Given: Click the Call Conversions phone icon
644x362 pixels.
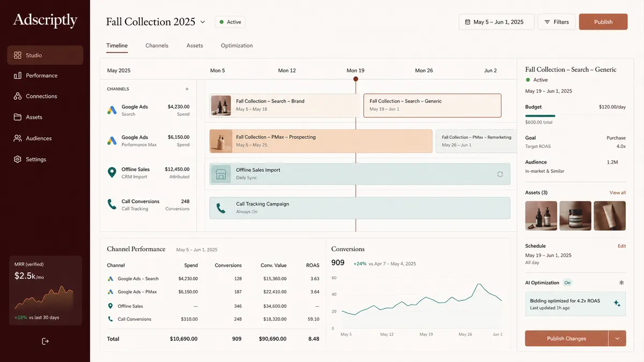Looking at the screenshot, I should (x=112, y=204).
